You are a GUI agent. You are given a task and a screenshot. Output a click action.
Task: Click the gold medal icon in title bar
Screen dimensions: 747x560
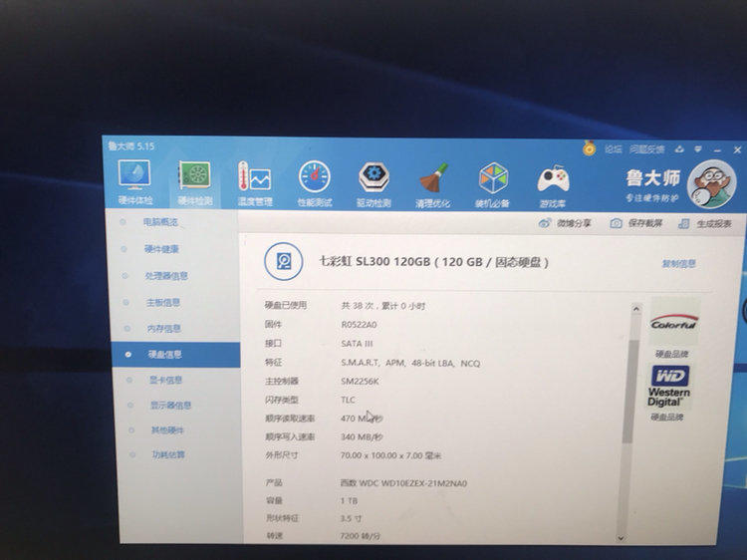coord(589,148)
